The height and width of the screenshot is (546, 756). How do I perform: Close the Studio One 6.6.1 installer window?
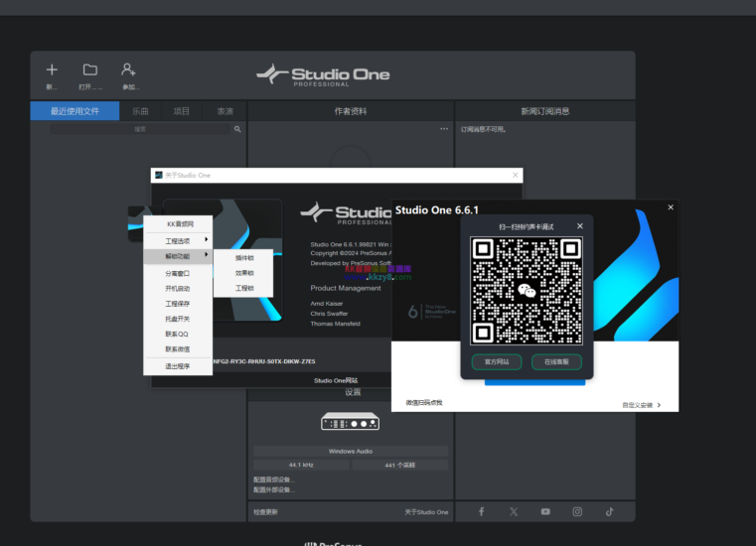671,207
